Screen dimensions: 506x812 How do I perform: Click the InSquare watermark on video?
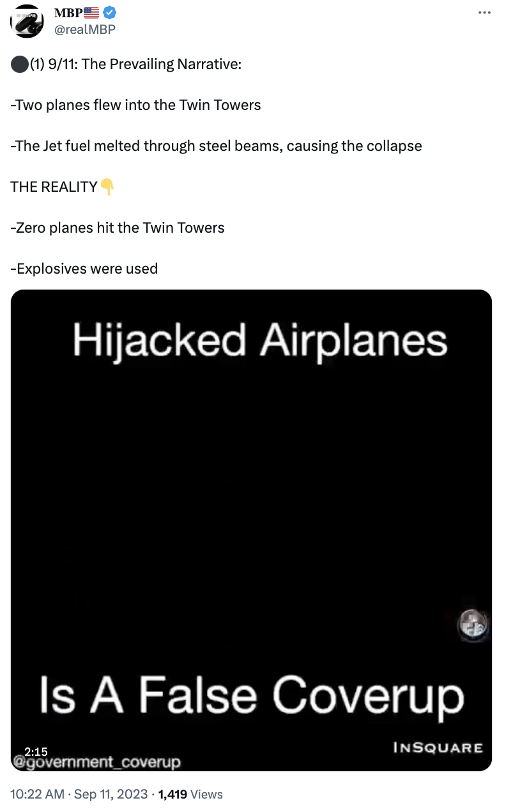438,747
